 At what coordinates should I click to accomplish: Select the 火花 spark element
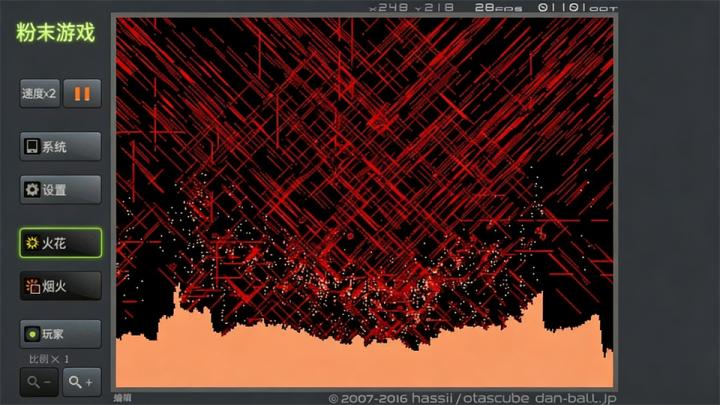61,242
